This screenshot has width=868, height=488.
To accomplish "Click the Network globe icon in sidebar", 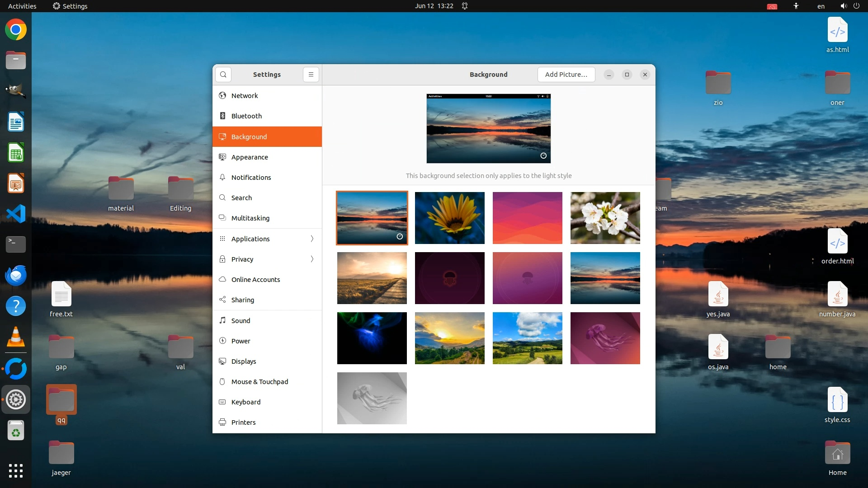I will coord(222,96).
